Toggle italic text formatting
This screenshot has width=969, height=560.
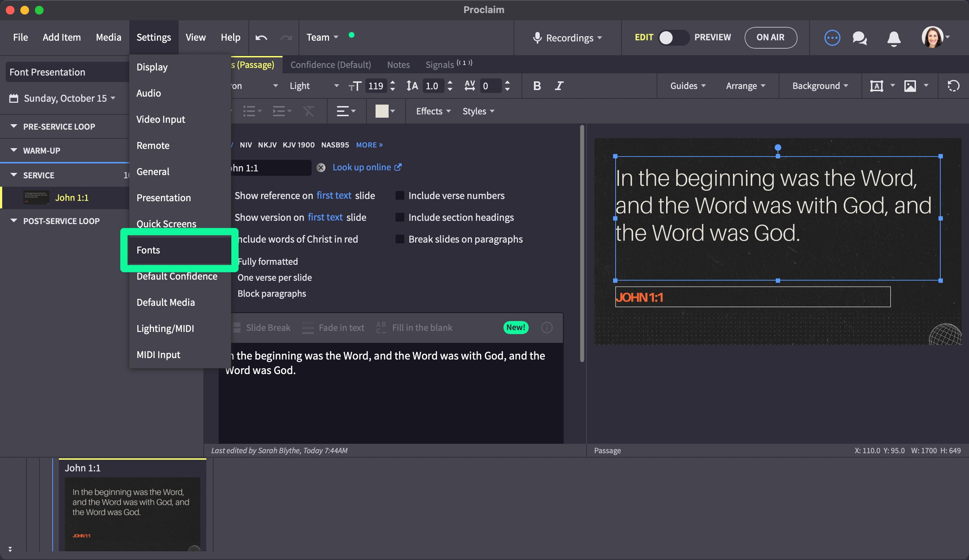[x=559, y=86]
